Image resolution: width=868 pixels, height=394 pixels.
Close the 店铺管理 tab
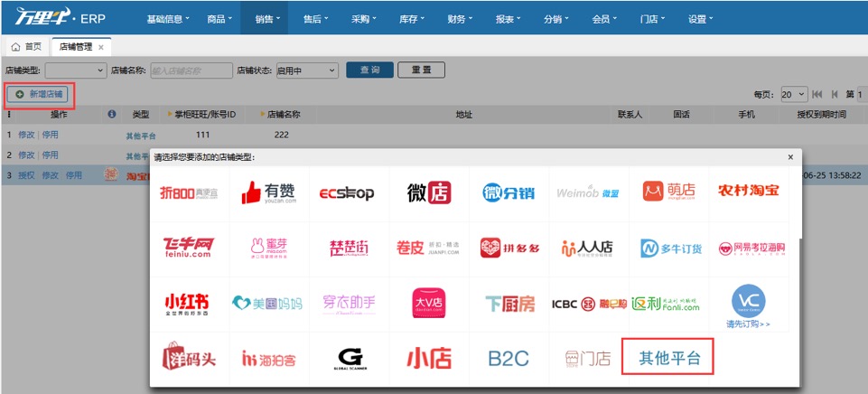coord(101,48)
